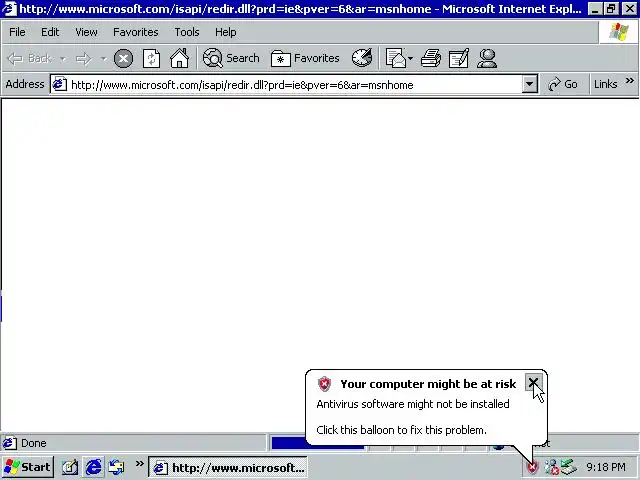Image resolution: width=640 pixels, height=480 pixels.
Task: Click the Go button
Action: [563, 84]
